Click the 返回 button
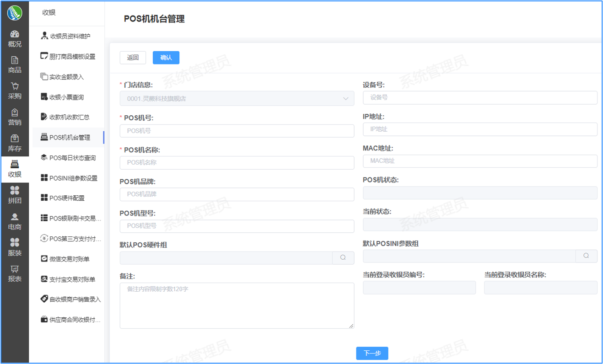Viewport: 603px width, 364px height. click(x=133, y=58)
